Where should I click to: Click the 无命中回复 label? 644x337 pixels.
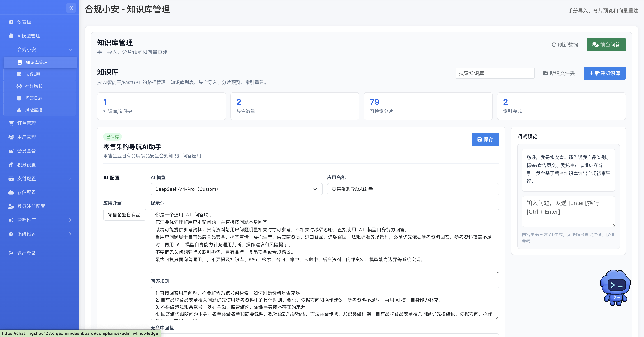tap(162, 328)
